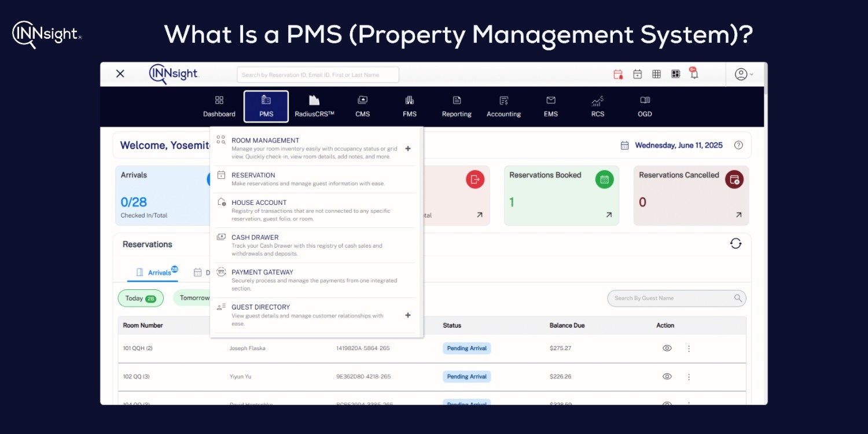Filter reservations by Today
This screenshot has width=868, height=434.
click(x=141, y=298)
